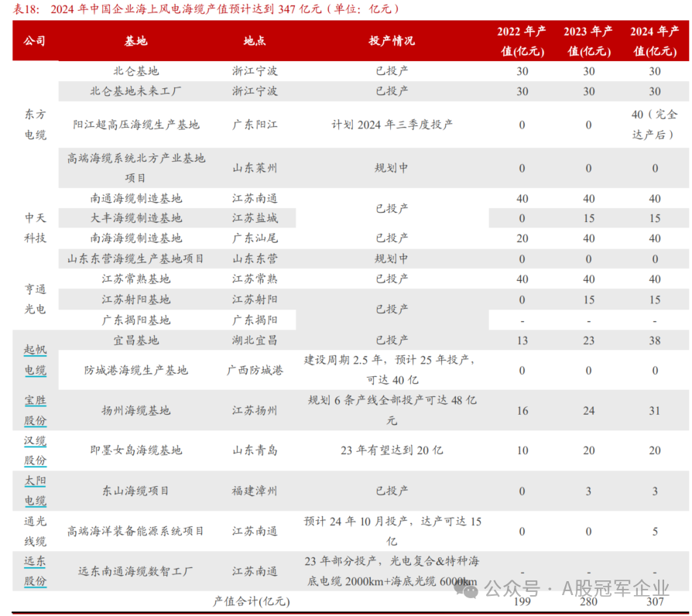
Task: Click the 宜昌基地 2024 value 38
Action: pyautogui.click(x=655, y=341)
